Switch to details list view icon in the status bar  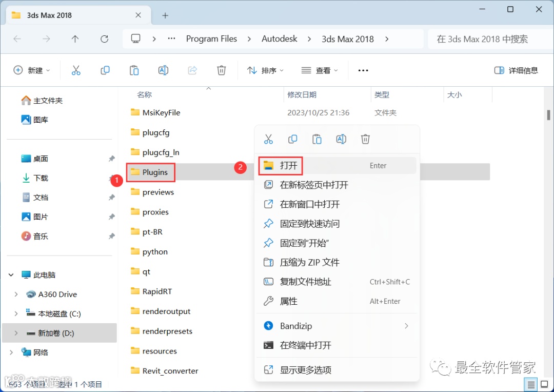coord(531,384)
